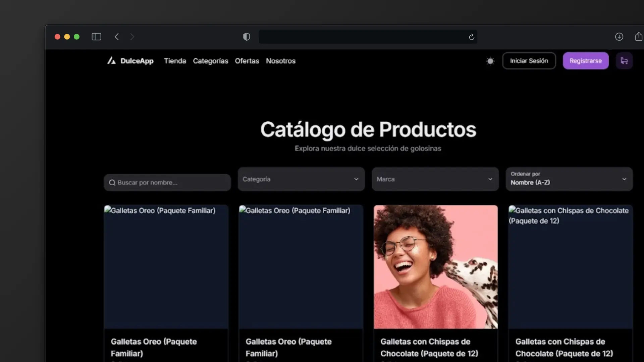The width and height of the screenshot is (644, 362).
Task: Click the share icon
Action: click(x=638, y=37)
